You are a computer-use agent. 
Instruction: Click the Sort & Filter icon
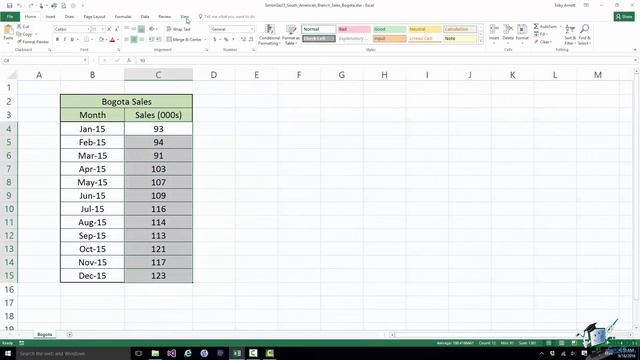570,29
